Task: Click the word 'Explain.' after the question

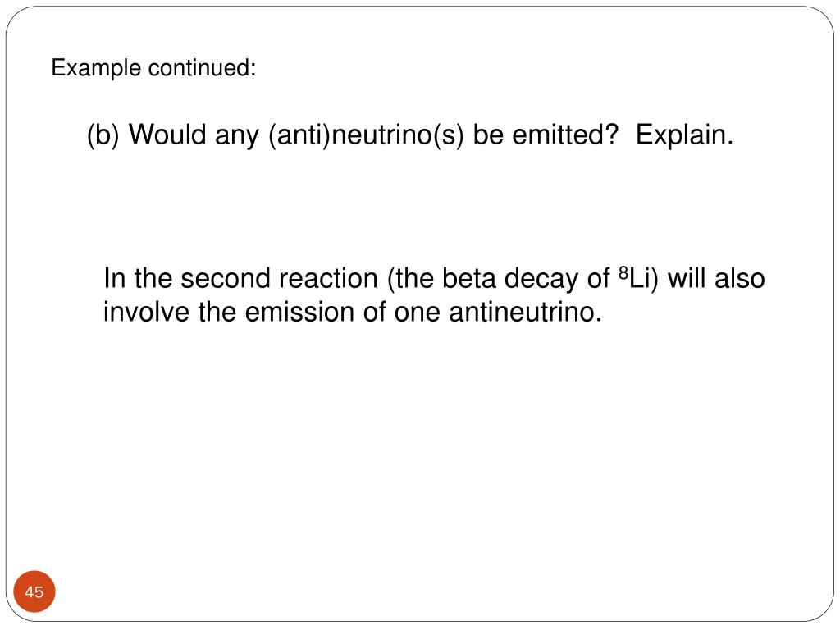Action: tap(684, 135)
